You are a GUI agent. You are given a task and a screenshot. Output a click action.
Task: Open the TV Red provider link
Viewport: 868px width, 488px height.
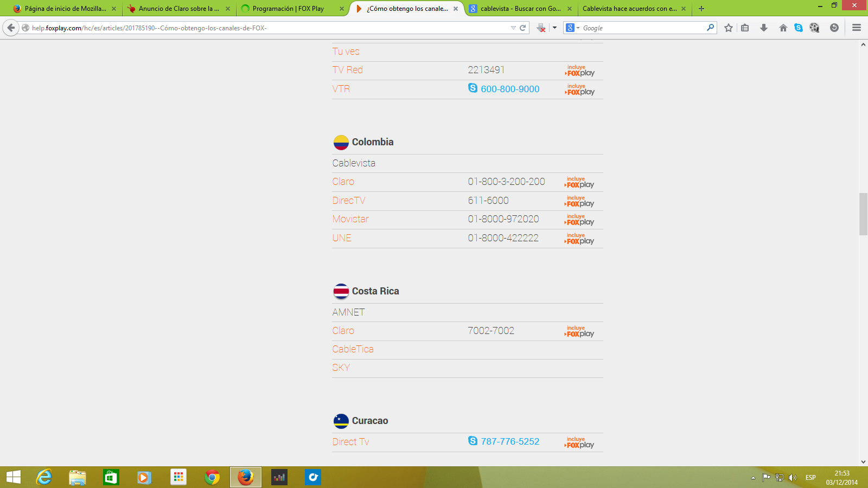(348, 70)
